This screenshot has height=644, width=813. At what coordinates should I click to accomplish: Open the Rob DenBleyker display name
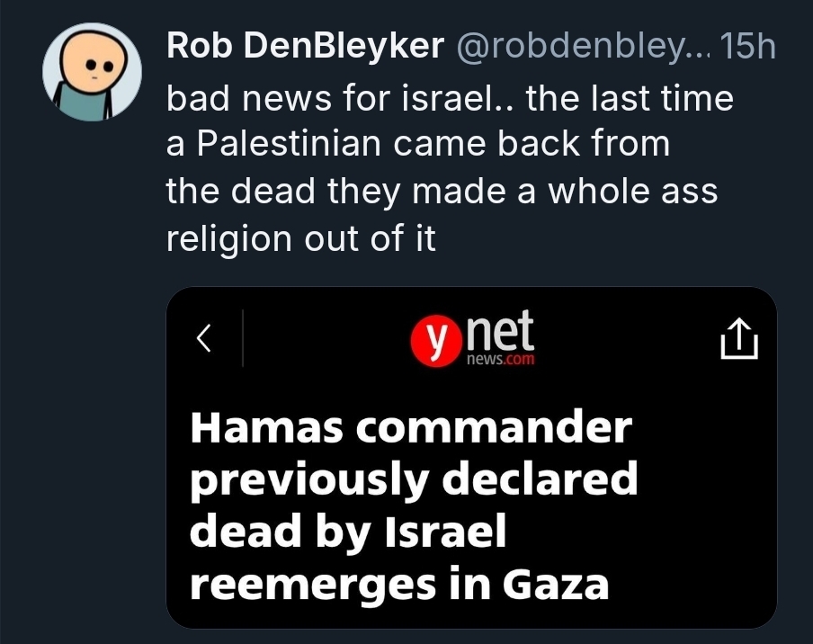point(305,49)
